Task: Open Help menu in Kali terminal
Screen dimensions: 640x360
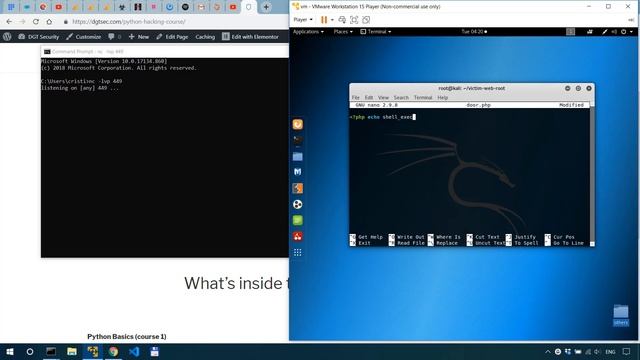Action: click(x=442, y=98)
